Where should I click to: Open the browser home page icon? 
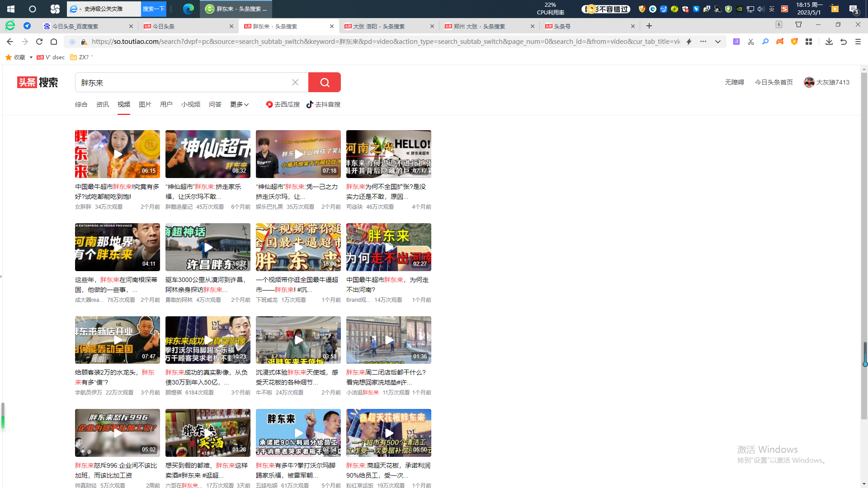(x=54, y=42)
